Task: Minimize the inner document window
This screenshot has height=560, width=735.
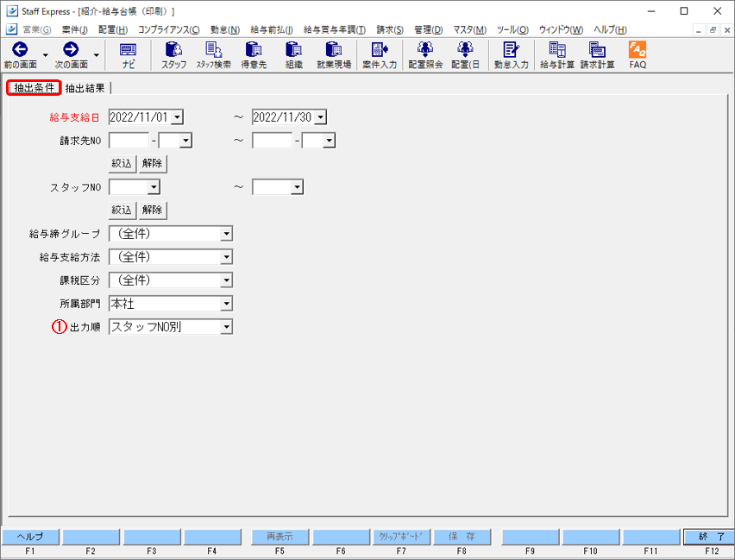Action: [x=699, y=30]
